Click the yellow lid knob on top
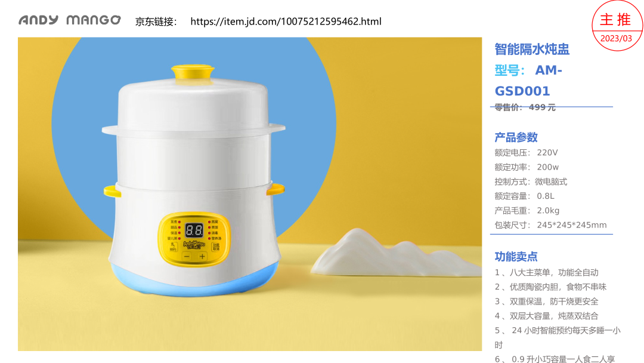This screenshot has height=363, width=644. [x=193, y=72]
